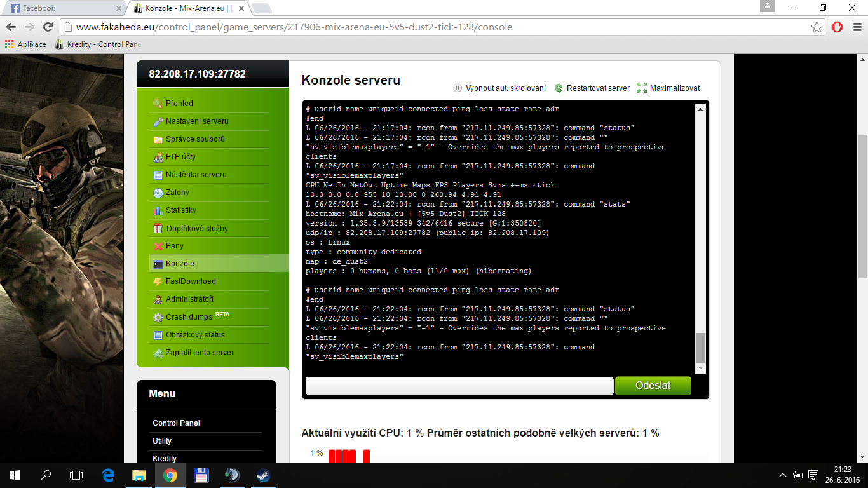Open Steam from the Windows taskbar
Image resolution: width=868 pixels, height=488 pixels.
tap(262, 475)
